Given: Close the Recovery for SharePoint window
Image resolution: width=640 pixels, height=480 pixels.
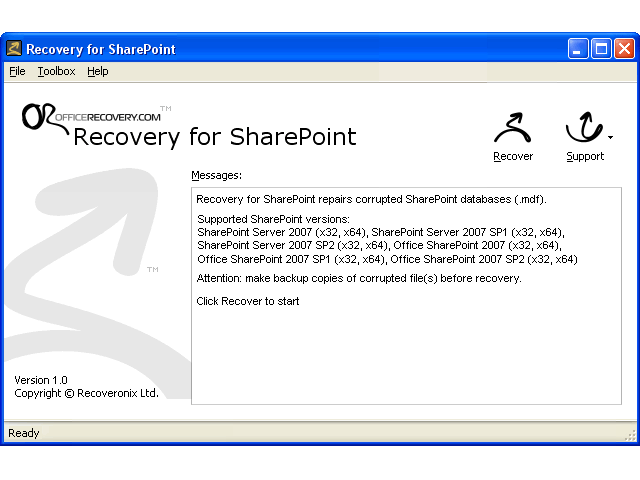Looking at the screenshot, I should (624, 49).
